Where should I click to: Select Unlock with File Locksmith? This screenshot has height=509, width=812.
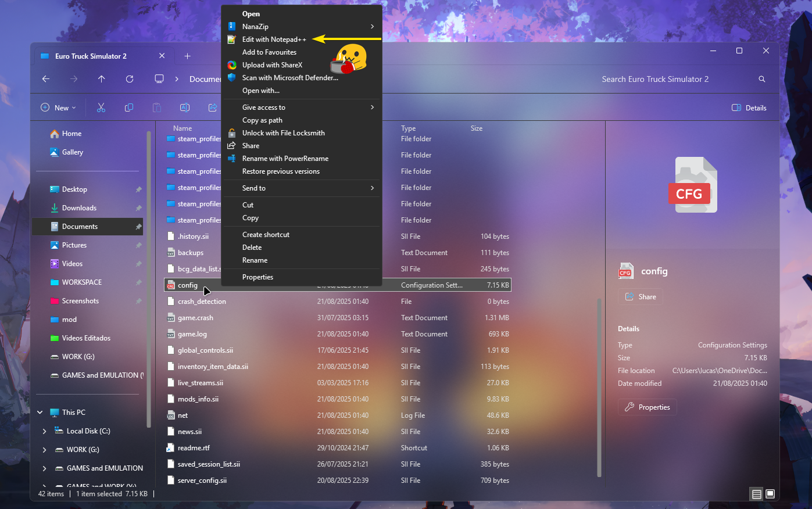[x=302, y=133]
